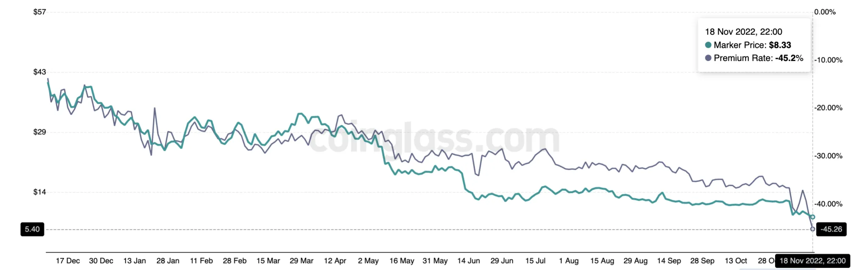Click the $29 left axis label

(40, 132)
